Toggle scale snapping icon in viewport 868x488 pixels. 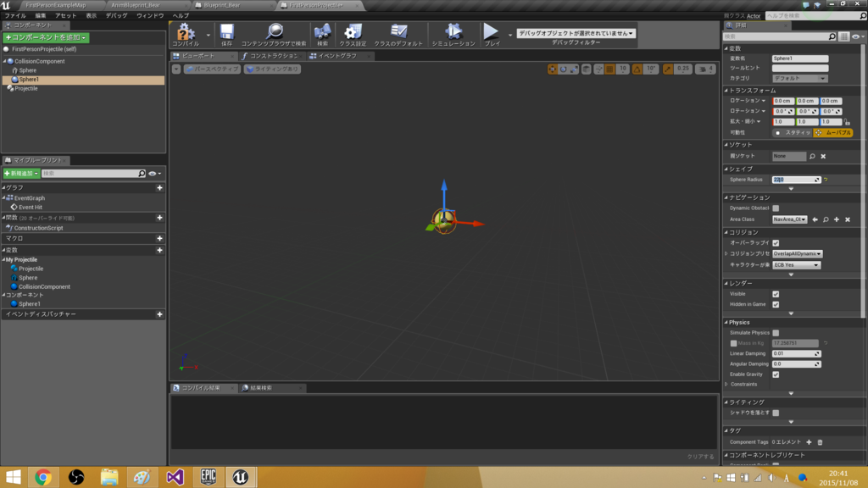[668, 69]
